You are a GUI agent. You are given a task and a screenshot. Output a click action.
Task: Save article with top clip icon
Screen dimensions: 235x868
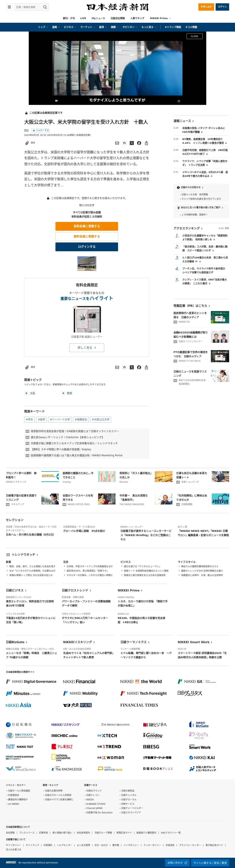point(27,143)
